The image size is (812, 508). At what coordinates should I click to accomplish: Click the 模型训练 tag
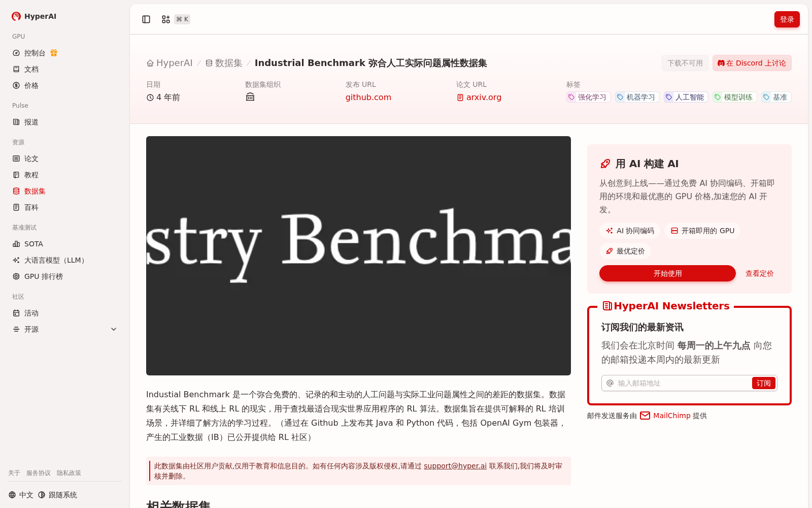tap(735, 97)
